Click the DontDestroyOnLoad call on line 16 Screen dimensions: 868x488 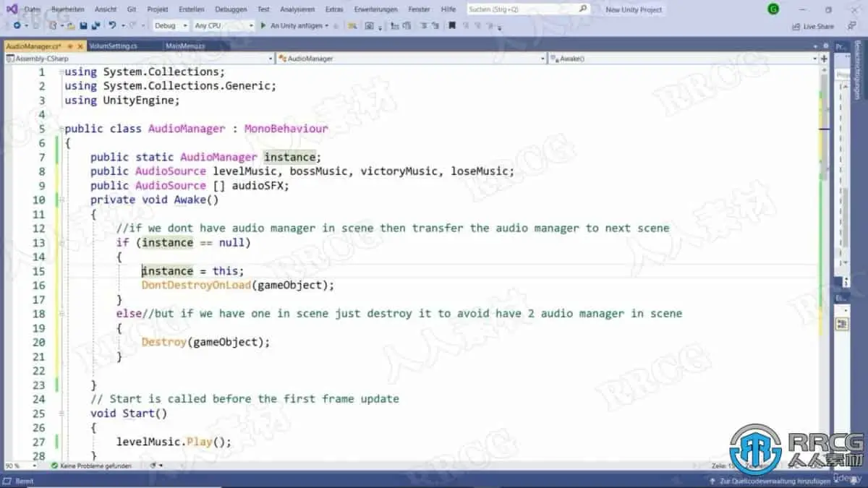tap(195, 286)
